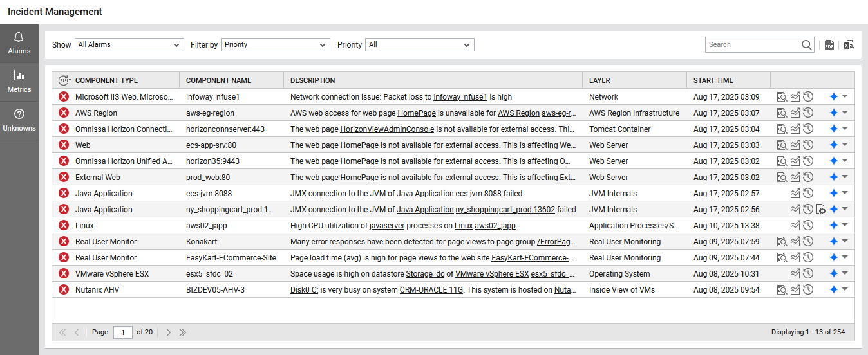
Task: Export alarms to PDF
Action: [829, 45]
